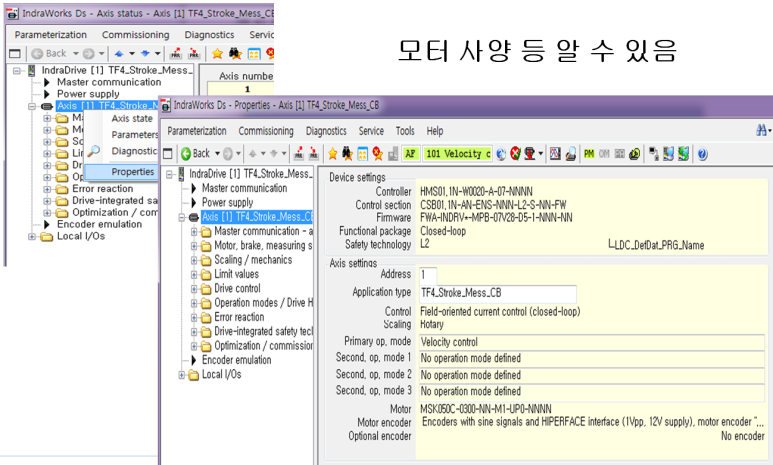The height and width of the screenshot is (465, 773).
Task: Click the green Back button in Properties window
Action: click(x=195, y=154)
